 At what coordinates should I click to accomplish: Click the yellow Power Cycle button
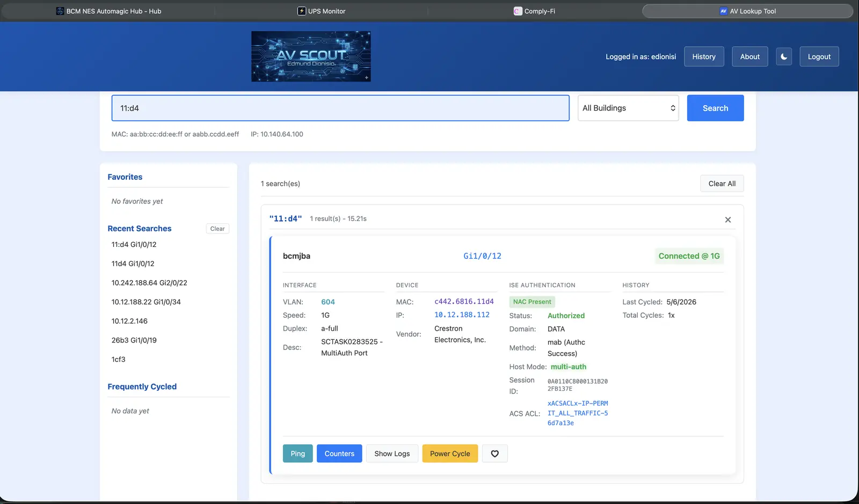point(450,454)
